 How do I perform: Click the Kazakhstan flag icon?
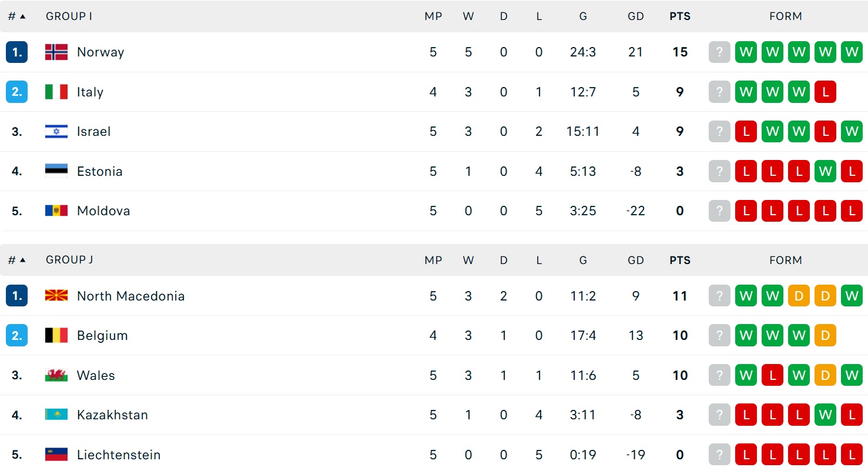pyautogui.click(x=56, y=415)
